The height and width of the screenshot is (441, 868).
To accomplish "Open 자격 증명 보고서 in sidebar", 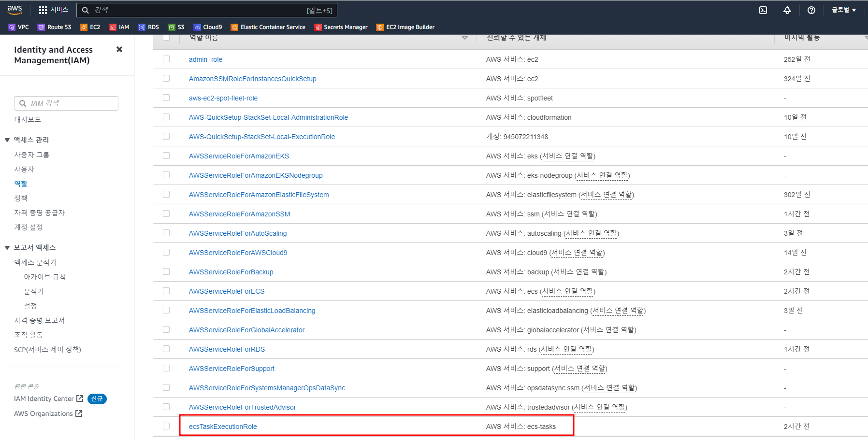I will (40, 320).
